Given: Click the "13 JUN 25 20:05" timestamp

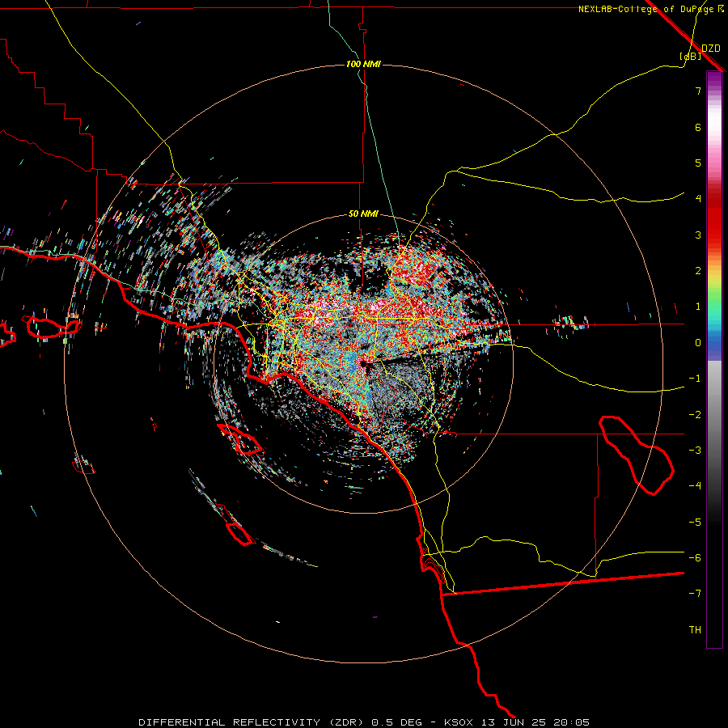Looking at the screenshot, I should [536, 722].
